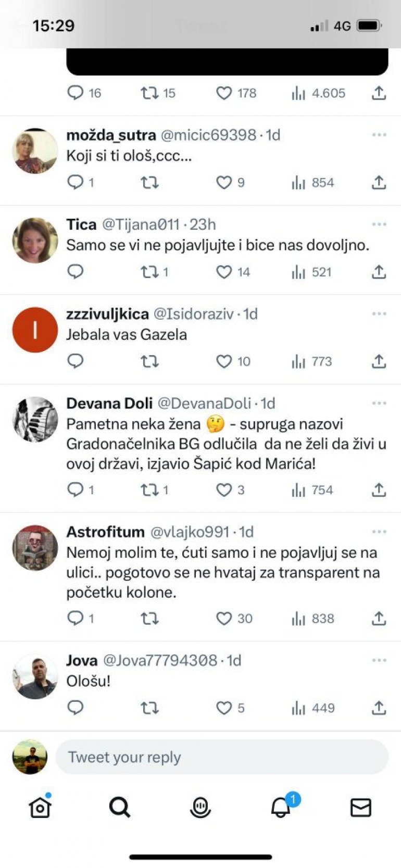
Task: Retweet Tica's reply
Action: [x=150, y=272]
